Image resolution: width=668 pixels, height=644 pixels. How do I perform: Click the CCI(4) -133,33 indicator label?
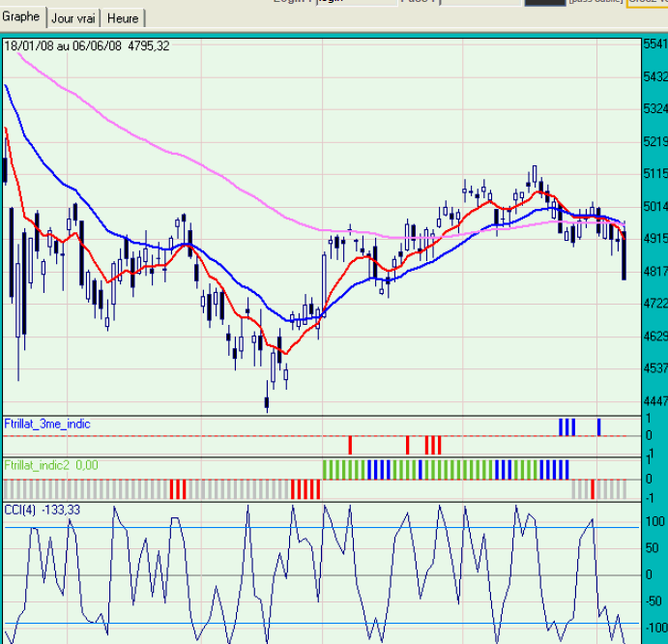(42, 510)
